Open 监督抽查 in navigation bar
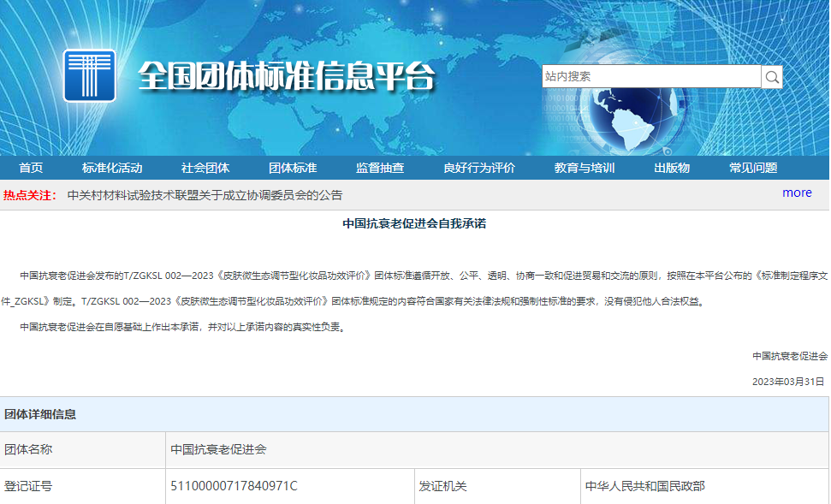The width and height of the screenshot is (831, 504). tap(380, 168)
